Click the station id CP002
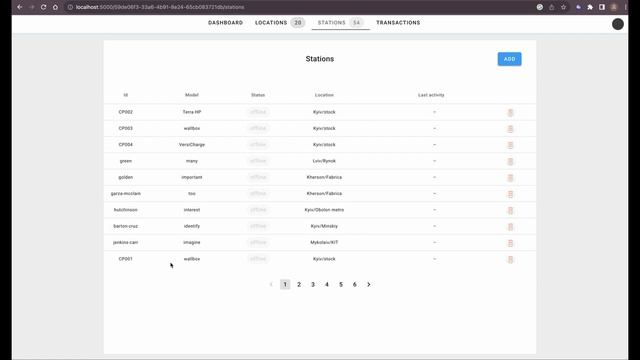Viewport: 640px width, 360px height. [126, 112]
